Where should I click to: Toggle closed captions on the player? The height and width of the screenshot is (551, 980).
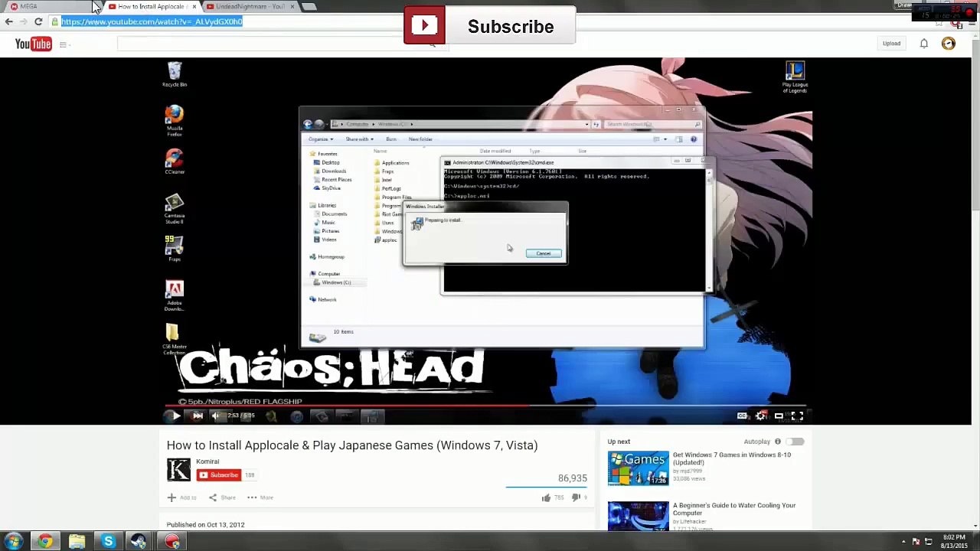742,416
